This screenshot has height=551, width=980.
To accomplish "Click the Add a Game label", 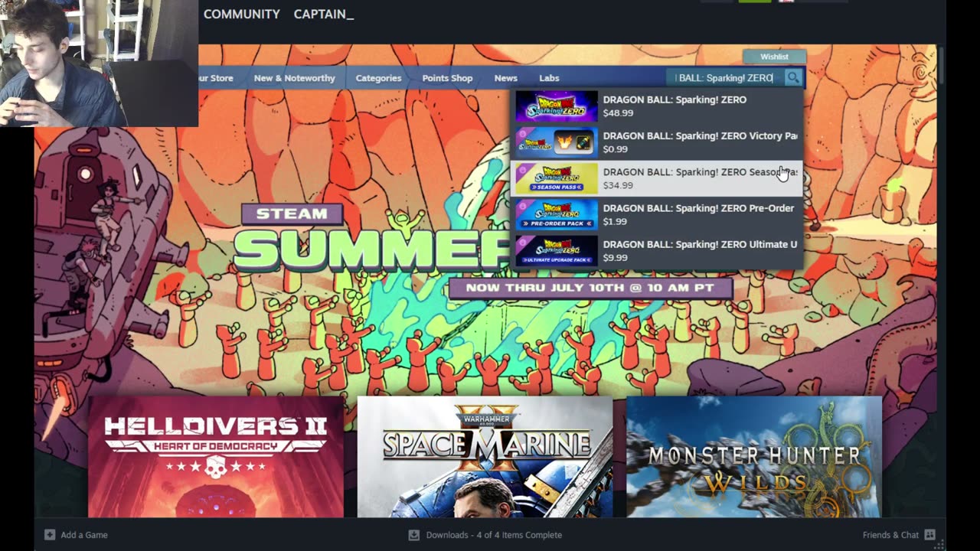I will tap(84, 535).
